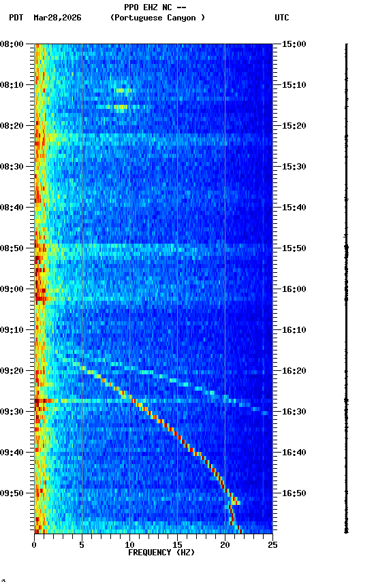Click the station title 'PPO EHZ NC --'

click(155, 7)
